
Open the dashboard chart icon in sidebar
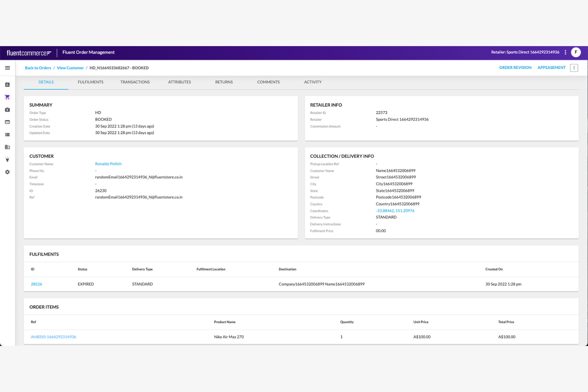pos(7,85)
